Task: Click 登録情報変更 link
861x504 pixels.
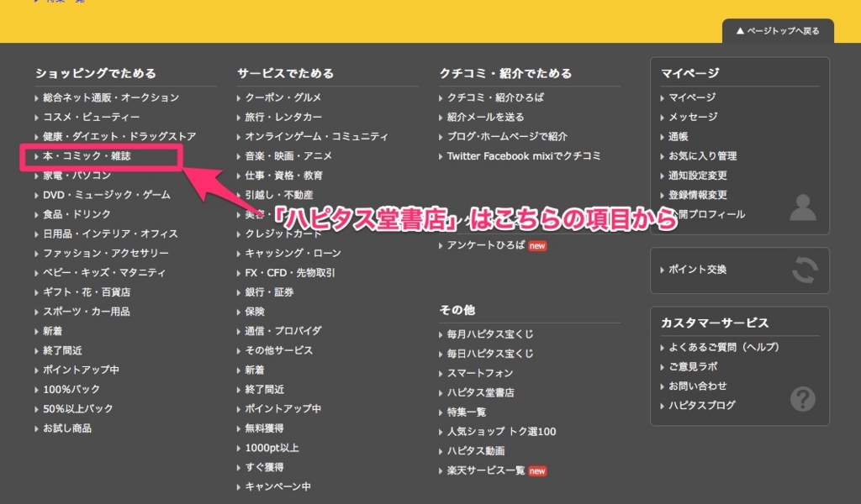Action: pyautogui.click(x=697, y=195)
